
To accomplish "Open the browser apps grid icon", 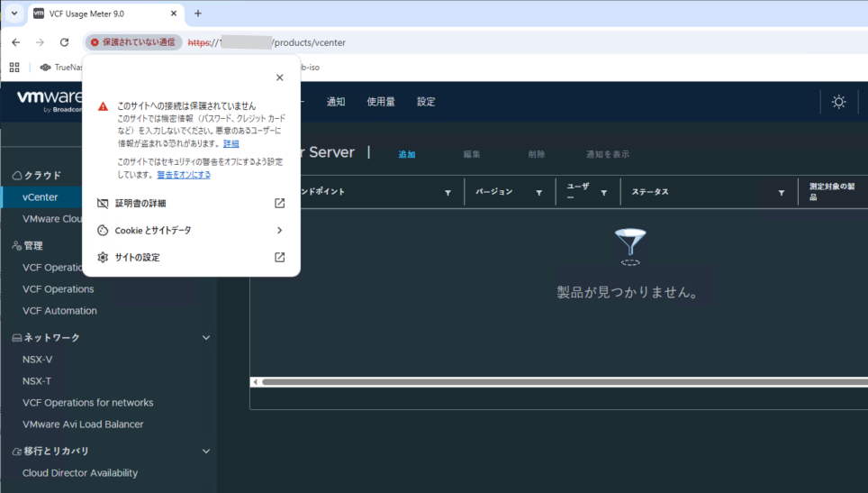I will click(14, 67).
